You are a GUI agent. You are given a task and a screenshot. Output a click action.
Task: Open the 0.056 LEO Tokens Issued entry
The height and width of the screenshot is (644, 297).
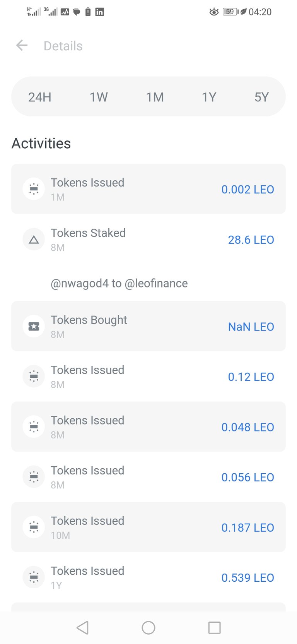(148, 477)
